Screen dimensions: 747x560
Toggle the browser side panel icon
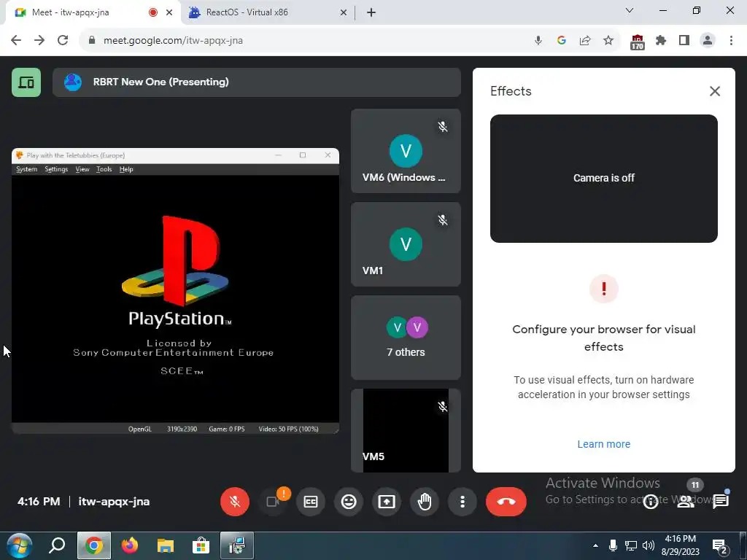684,41
